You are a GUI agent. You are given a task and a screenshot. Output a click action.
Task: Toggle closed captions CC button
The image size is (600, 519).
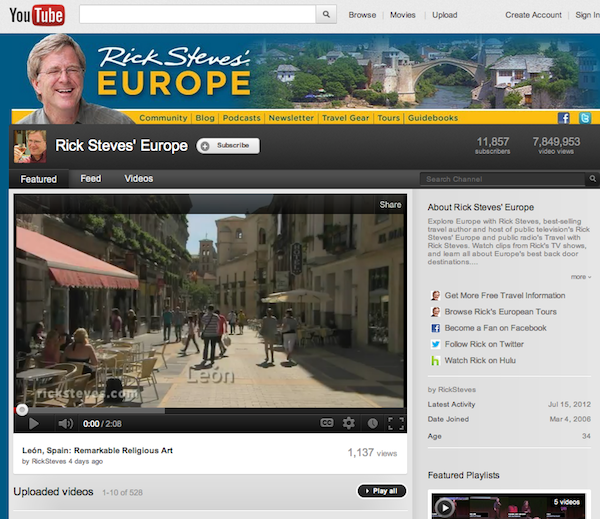tap(326, 423)
